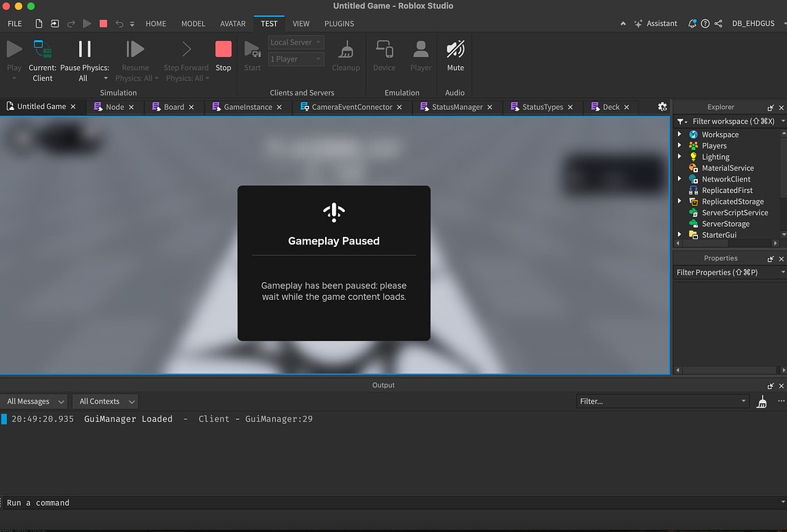
Task: Select ServerScriptService in Explorer
Action: (735, 212)
